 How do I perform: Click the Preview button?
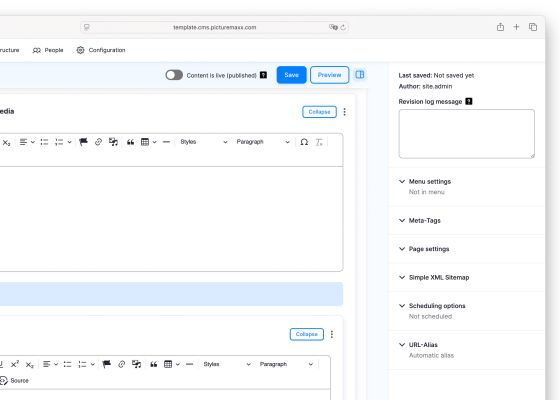[x=329, y=75]
